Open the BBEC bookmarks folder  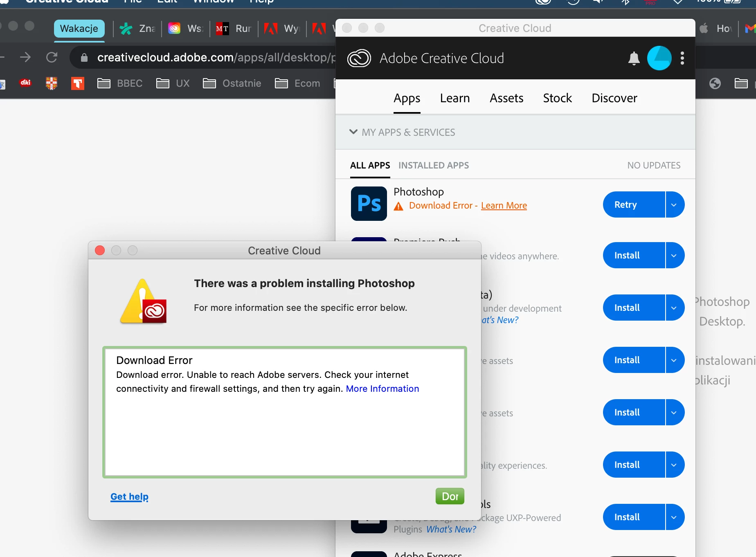pyautogui.click(x=120, y=83)
